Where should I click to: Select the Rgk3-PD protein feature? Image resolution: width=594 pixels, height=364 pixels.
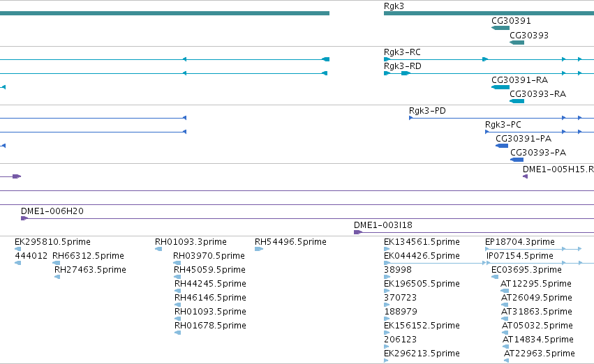[x=502, y=118]
